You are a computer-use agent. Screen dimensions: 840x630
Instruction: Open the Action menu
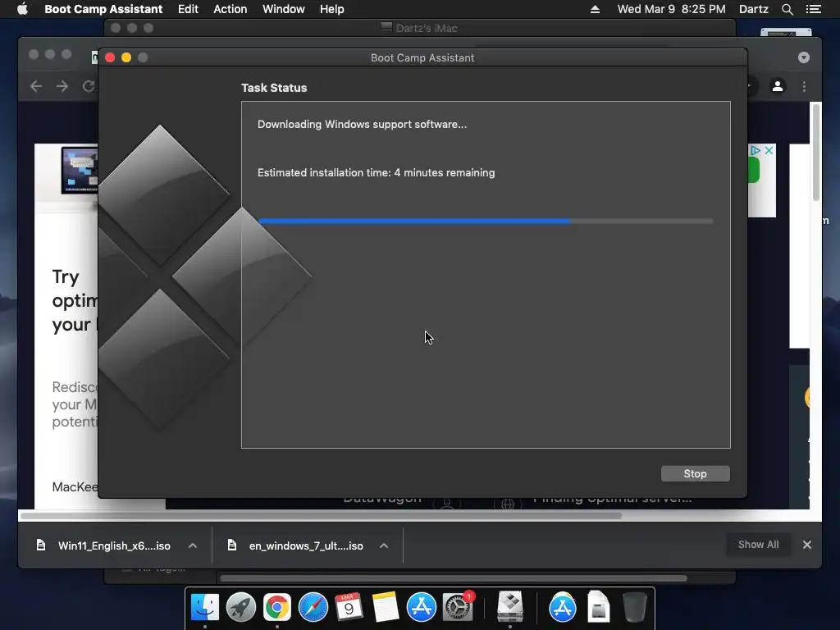[x=231, y=9]
